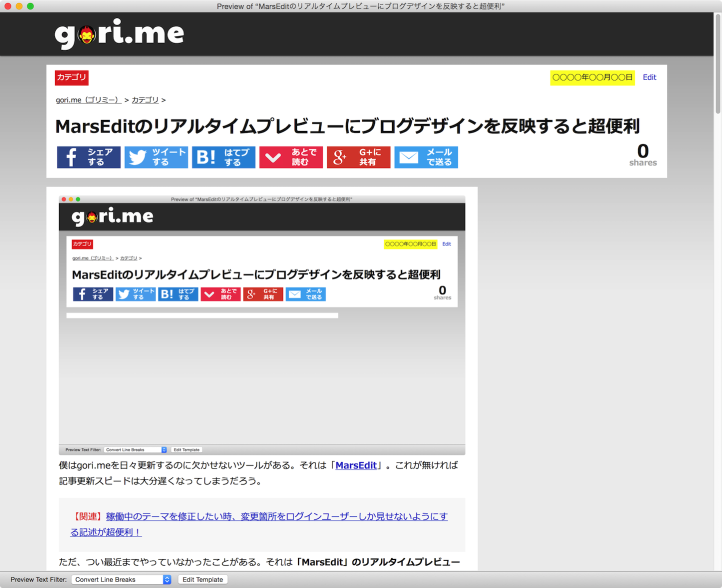Image resolution: width=722 pixels, height=588 pixels.
Task: Save article for later with あとで読む icon
Action: pyautogui.click(x=291, y=157)
